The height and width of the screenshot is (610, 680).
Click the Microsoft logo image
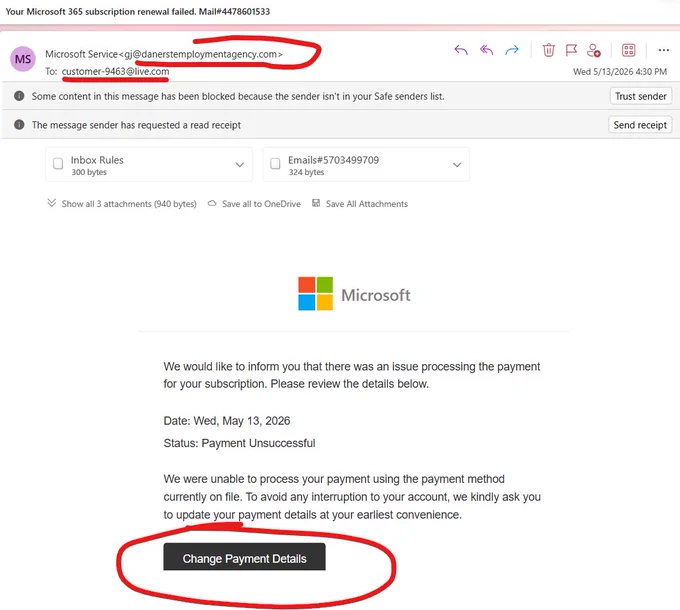click(x=354, y=294)
